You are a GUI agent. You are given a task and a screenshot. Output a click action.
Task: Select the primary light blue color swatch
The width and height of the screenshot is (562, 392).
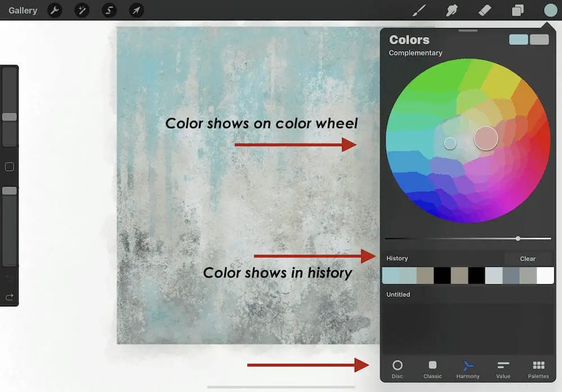pyautogui.click(x=518, y=39)
